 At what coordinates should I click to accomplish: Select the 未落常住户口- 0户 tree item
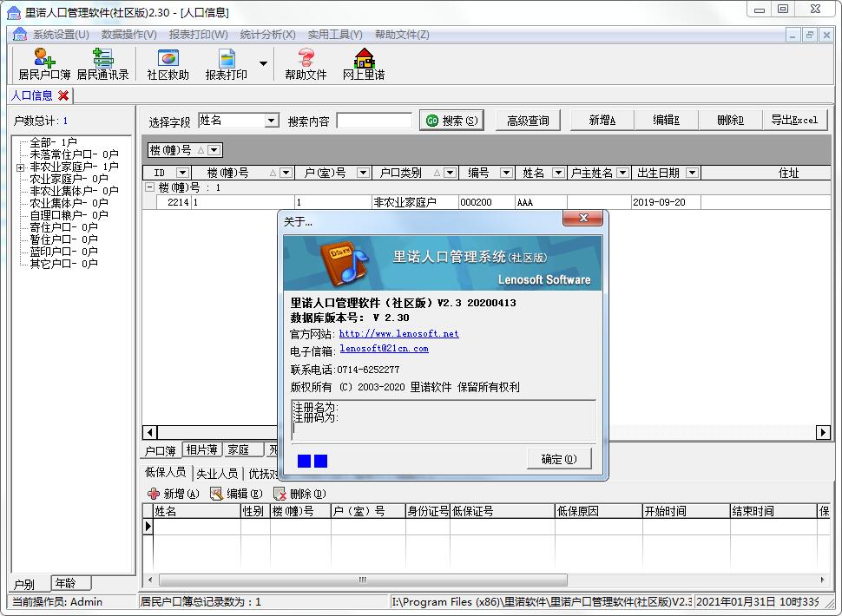click(74, 154)
